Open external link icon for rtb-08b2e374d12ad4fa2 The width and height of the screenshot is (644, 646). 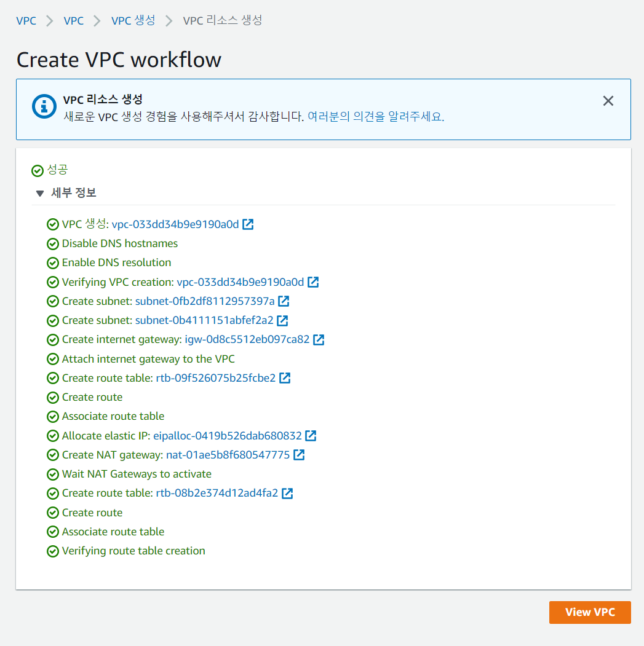pos(287,493)
